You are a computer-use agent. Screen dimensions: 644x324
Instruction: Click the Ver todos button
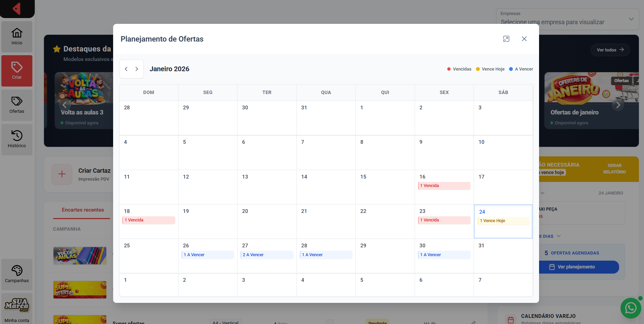[610, 50]
